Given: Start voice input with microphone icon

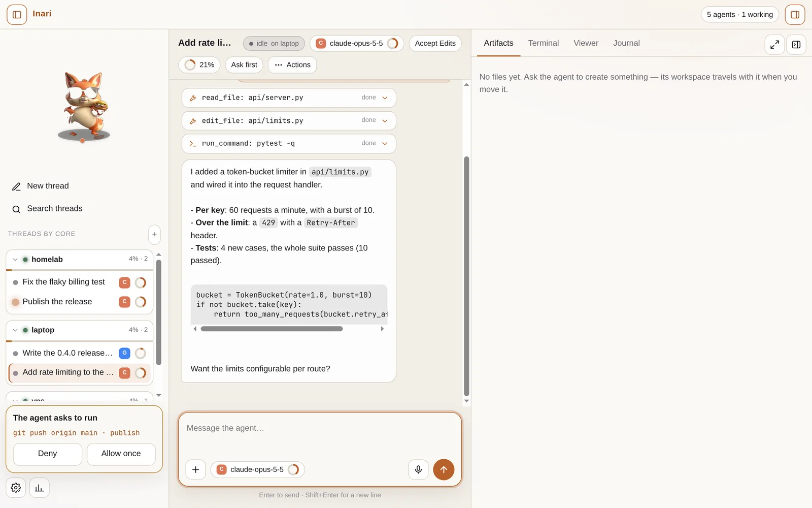Looking at the screenshot, I should pyautogui.click(x=418, y=469).
